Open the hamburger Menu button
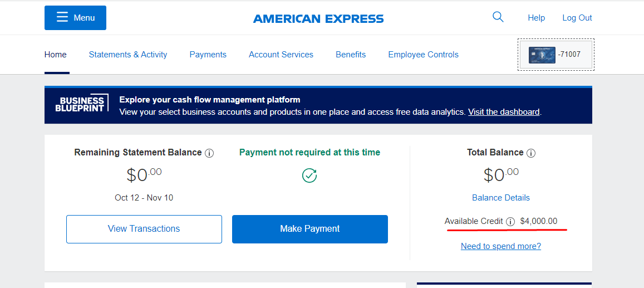The height and width of the screenshot is (288, 644). tap(75, 18)
